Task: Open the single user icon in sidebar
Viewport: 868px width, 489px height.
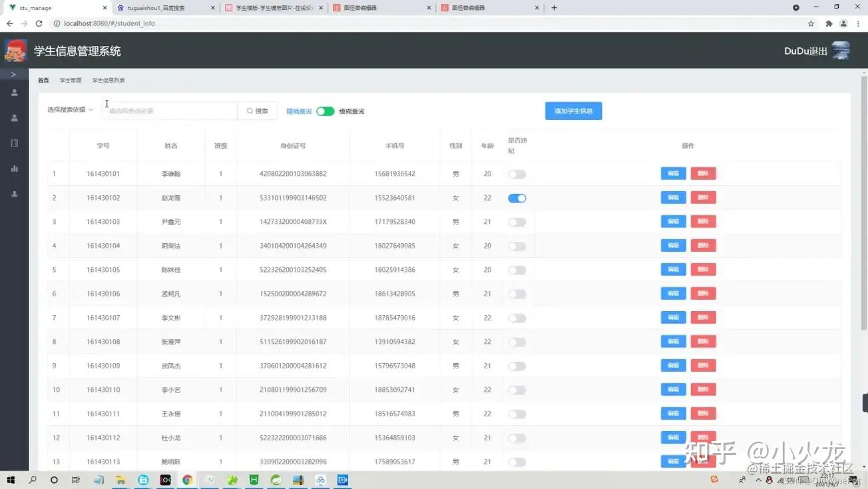Action: tap(15, 93)
